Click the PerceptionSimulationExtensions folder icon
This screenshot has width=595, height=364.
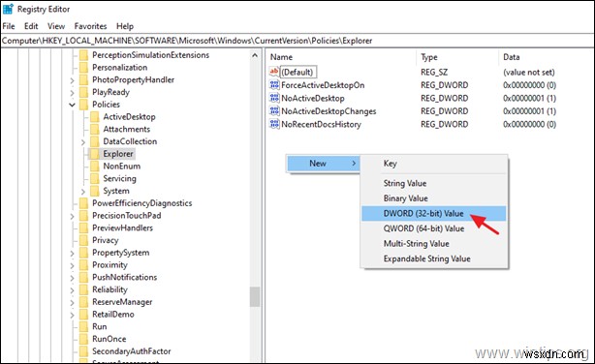pos(84,55)
